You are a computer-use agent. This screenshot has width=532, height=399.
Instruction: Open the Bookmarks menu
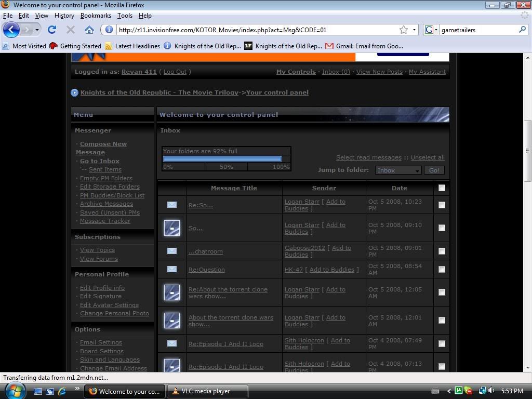pos(96,16)
